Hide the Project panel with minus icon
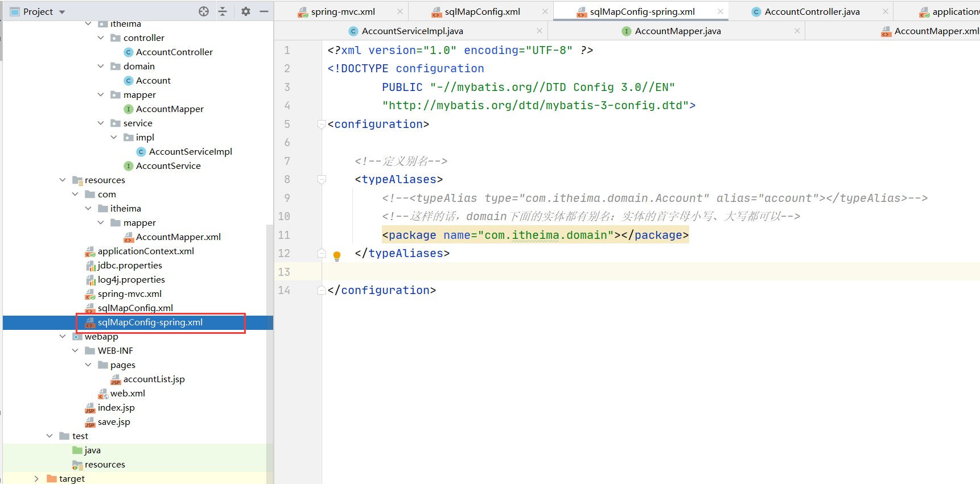Image resolution: width=980 pixels, height=484 pixels. pyautogui.click(x=264, y=11)
